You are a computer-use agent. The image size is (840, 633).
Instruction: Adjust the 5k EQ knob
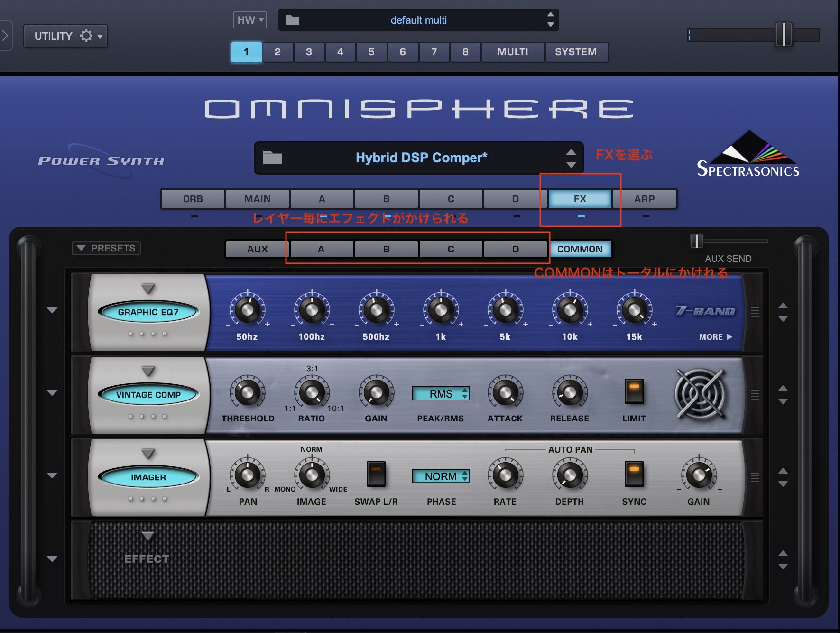point(505,310)
